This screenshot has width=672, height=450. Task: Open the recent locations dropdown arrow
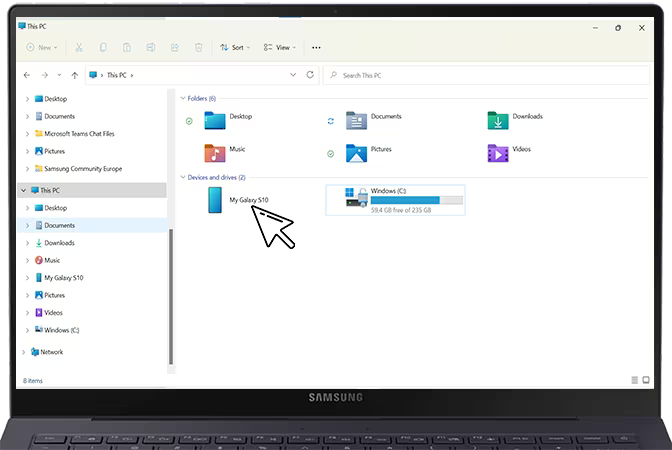pos(59,75)
